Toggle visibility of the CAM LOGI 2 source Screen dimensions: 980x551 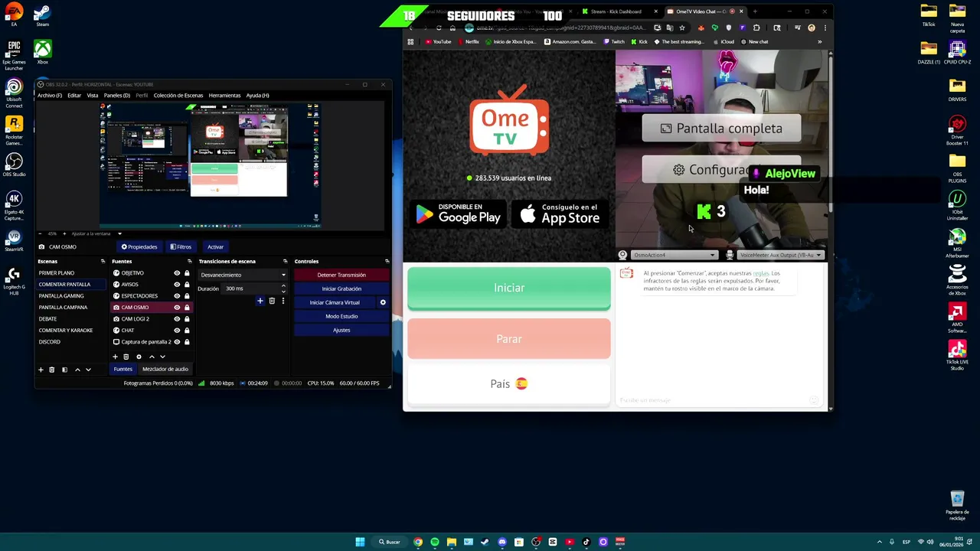click(x=177, y=319)
